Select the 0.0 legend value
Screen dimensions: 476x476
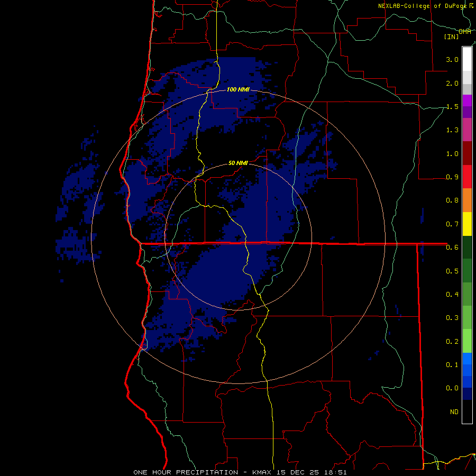coord(452,388)
